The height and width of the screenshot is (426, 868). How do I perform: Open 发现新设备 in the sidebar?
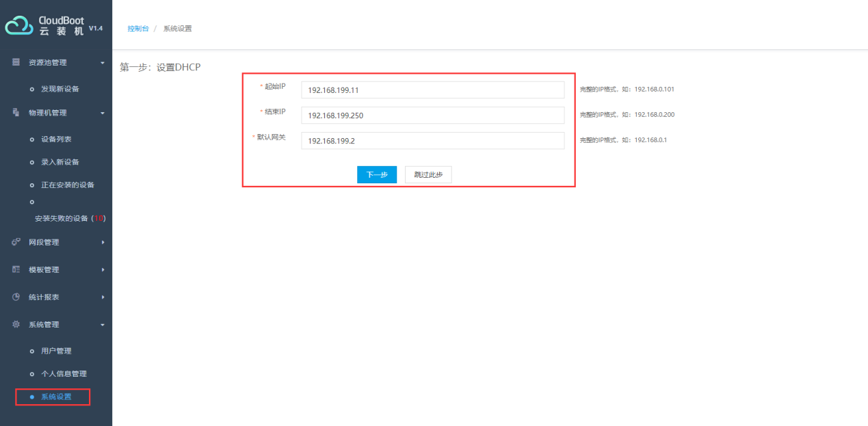pos(60,89)
